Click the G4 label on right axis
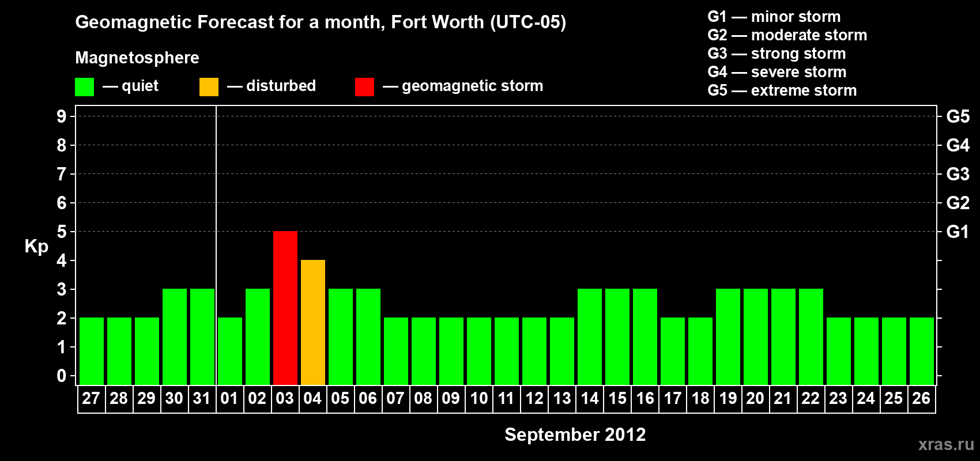 click(958, 145)
